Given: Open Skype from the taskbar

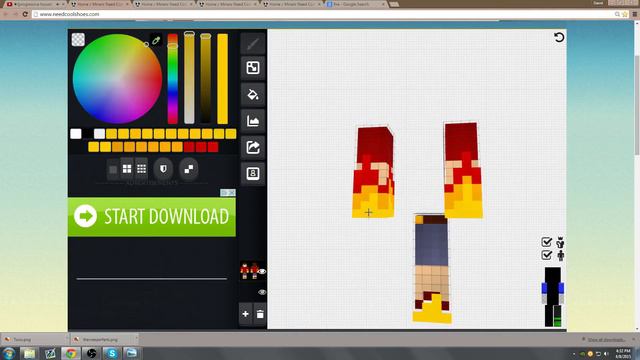Looking at the screenshot, I should 111,353.
